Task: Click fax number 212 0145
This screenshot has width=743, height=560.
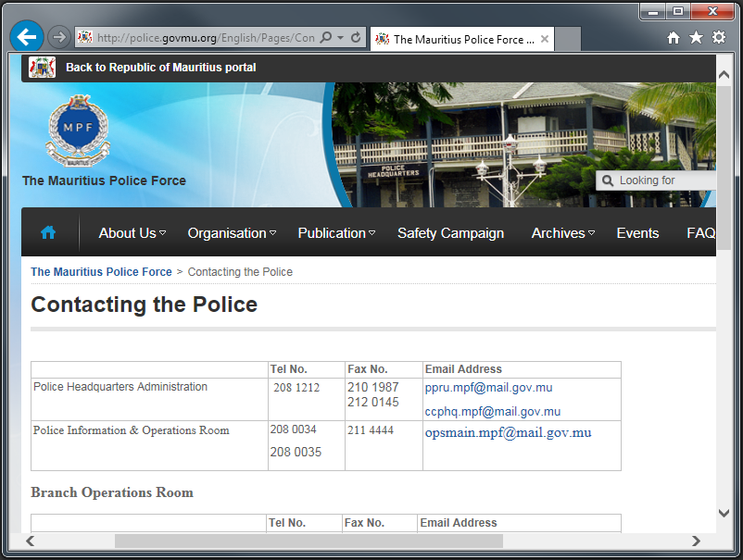Action: tap(373, 402)
